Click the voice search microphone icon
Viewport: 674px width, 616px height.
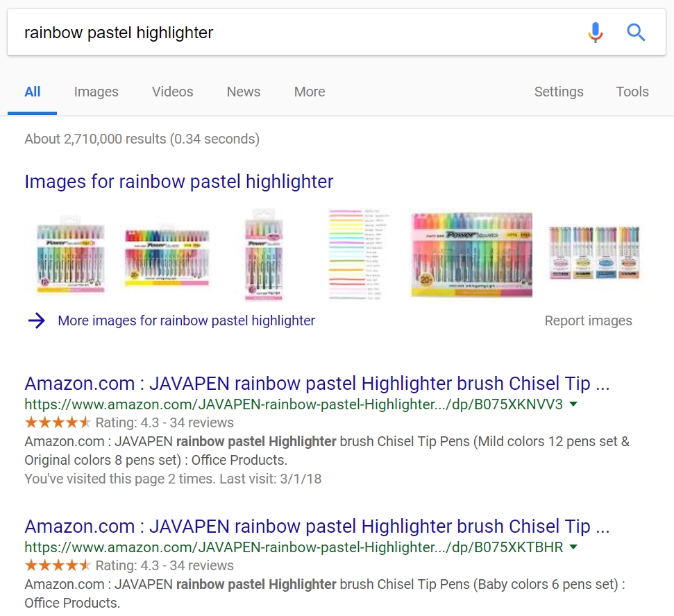tap(595, 32)
